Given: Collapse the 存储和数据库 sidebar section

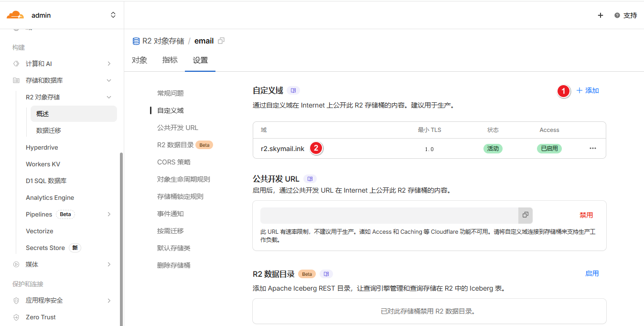Looking at the screenshot, I should [109, 80].
